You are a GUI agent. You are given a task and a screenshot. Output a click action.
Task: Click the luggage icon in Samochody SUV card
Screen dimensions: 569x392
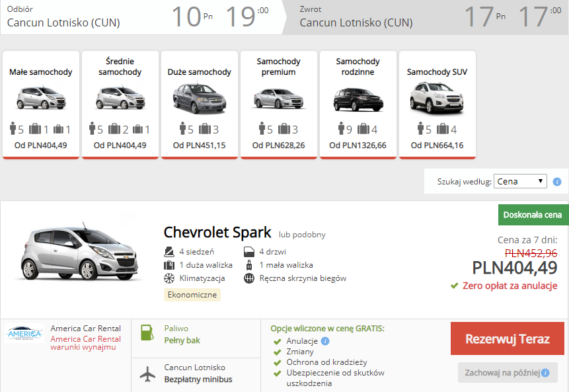coord(443,128)
